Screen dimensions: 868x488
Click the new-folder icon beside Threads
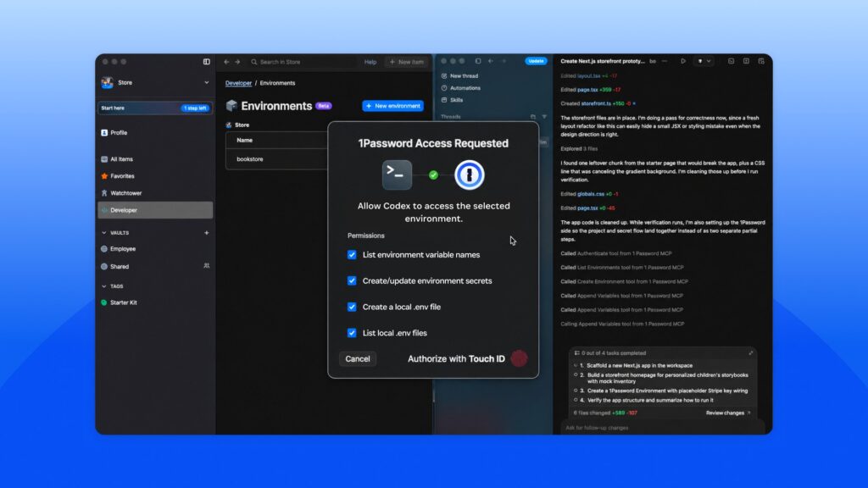[533, 117]
